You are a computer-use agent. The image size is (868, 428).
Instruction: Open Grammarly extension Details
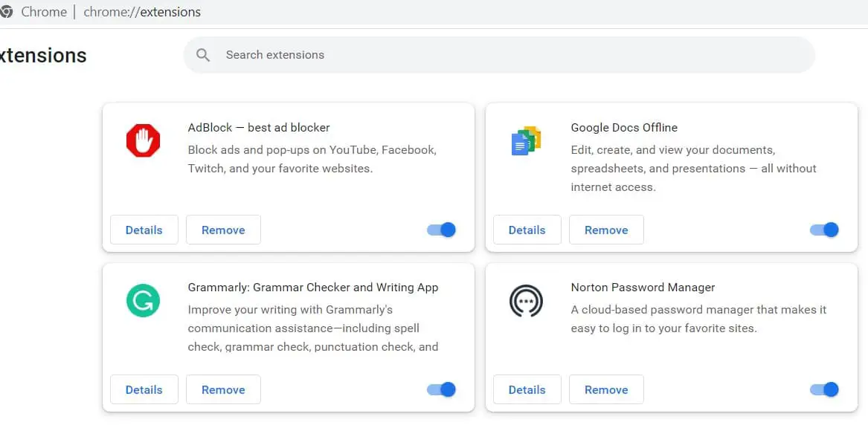tap(144, 389)
